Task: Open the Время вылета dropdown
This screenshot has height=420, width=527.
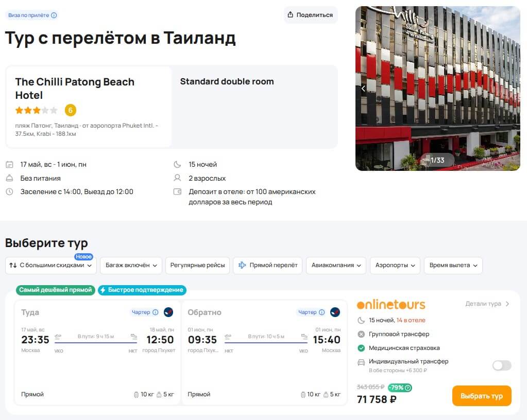Action: 453,265
